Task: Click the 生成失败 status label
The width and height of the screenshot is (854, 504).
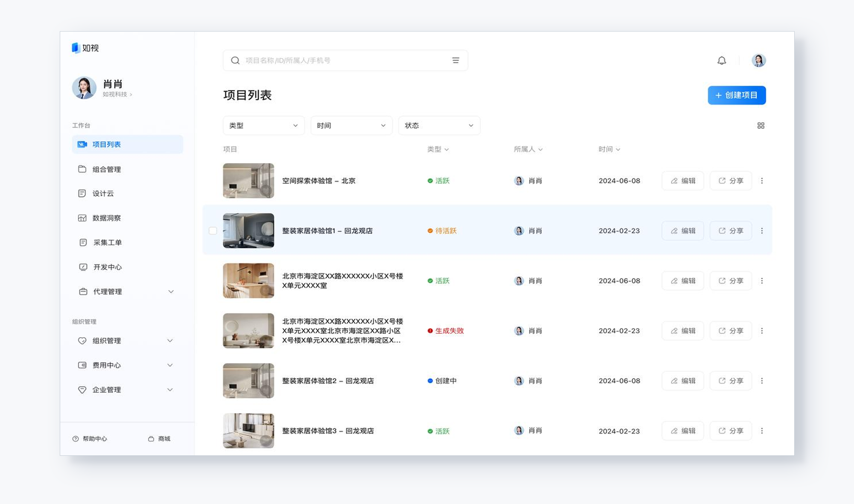Action: 445,331
